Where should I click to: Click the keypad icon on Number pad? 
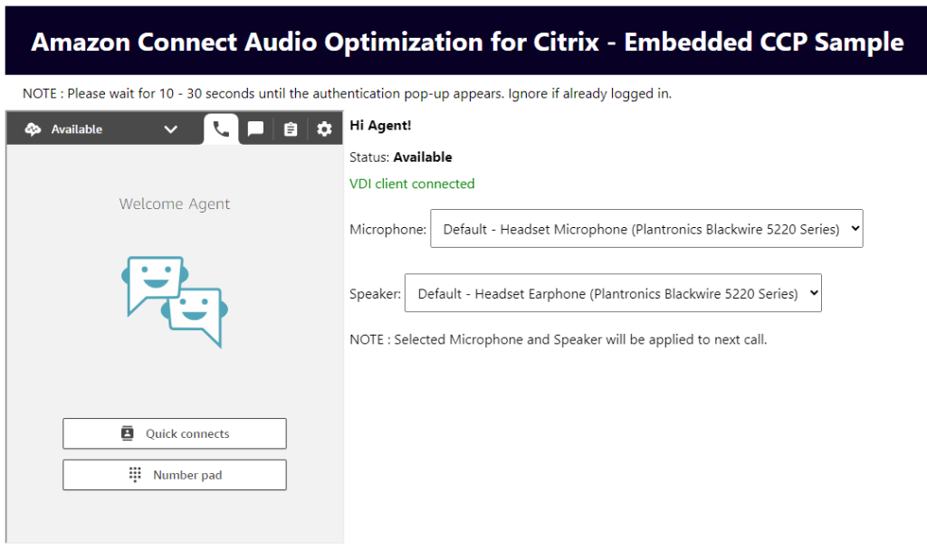pos(134,474)
